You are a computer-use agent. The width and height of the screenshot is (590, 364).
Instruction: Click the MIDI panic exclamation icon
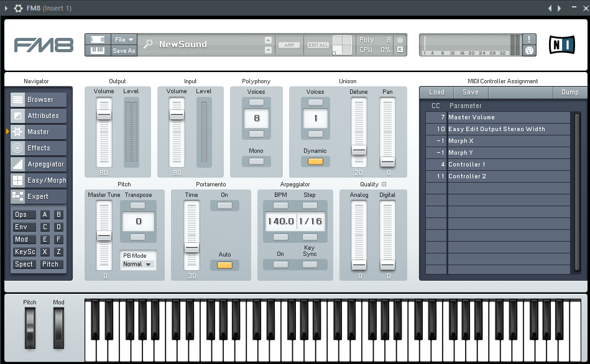pyautogui.click(x=529, y=40)
